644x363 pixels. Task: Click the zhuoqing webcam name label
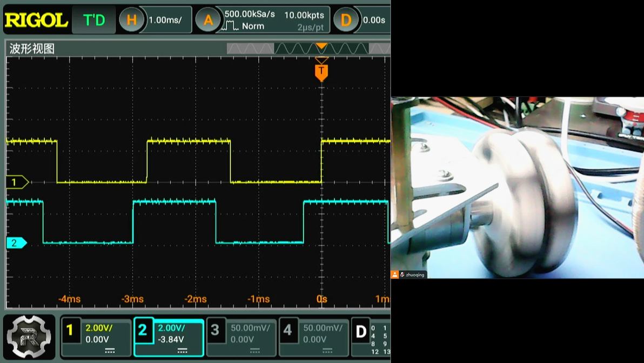click(415, 275)
